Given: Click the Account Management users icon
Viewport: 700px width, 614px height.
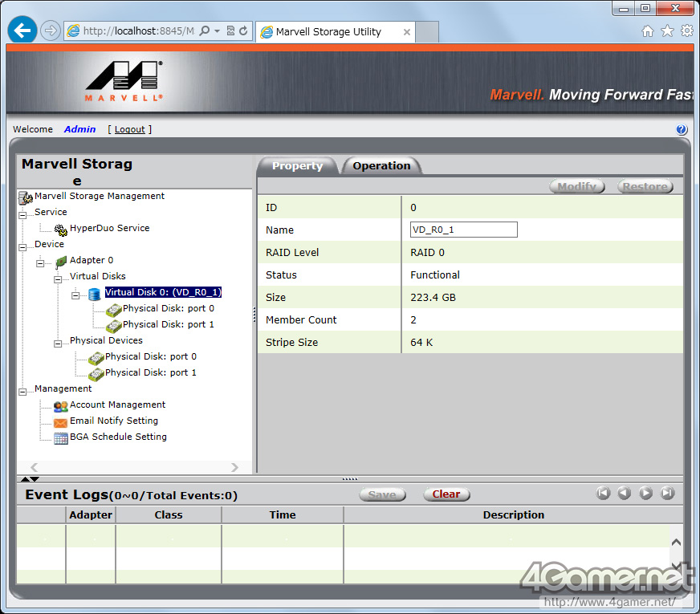Looking at the screenshot, I should [61, 406].
